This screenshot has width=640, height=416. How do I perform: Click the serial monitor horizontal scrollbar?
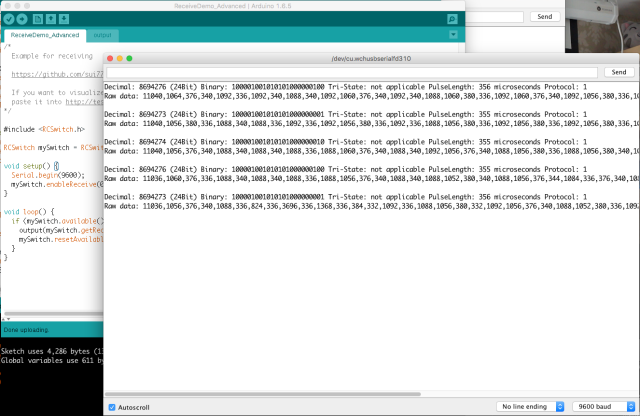(x=263, y=394)
